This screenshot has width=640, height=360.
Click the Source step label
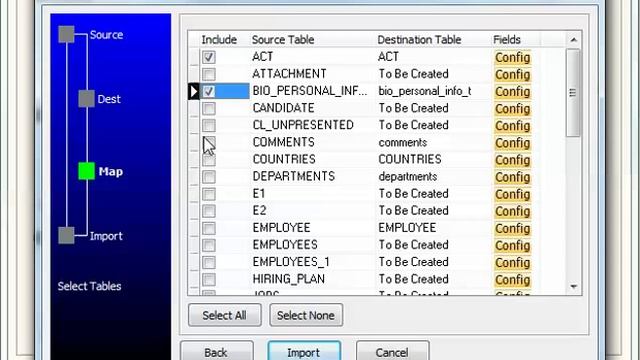tap(107, 35)
